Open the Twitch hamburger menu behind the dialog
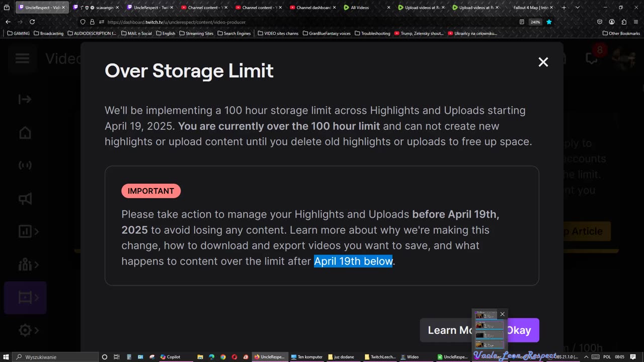 click(22, 59)
